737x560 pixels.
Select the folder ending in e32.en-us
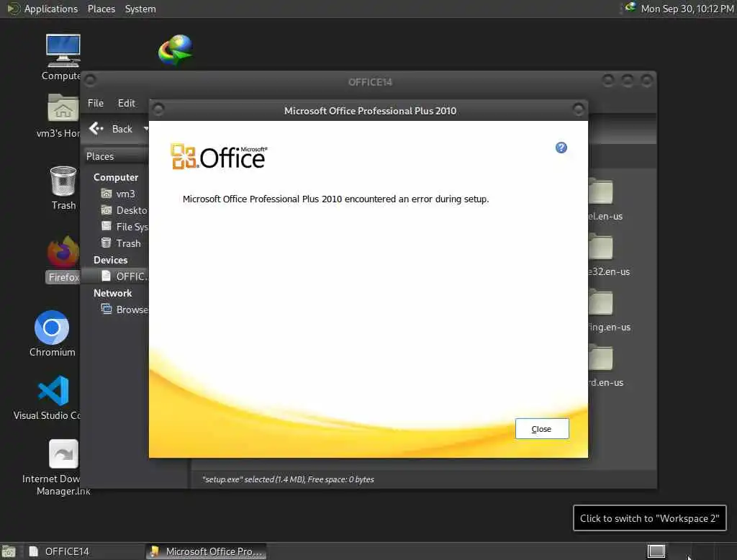[609, 256]
